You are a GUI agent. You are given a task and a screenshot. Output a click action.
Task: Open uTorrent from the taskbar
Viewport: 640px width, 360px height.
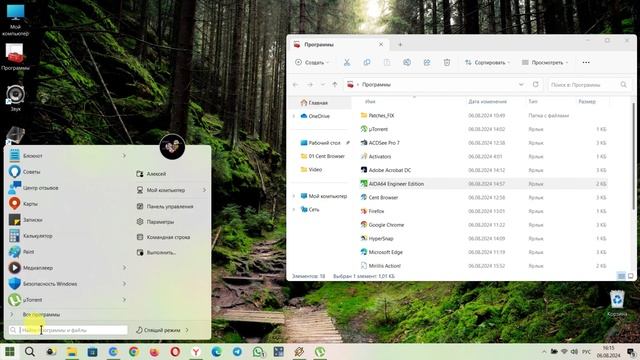[x=320, y=351]
